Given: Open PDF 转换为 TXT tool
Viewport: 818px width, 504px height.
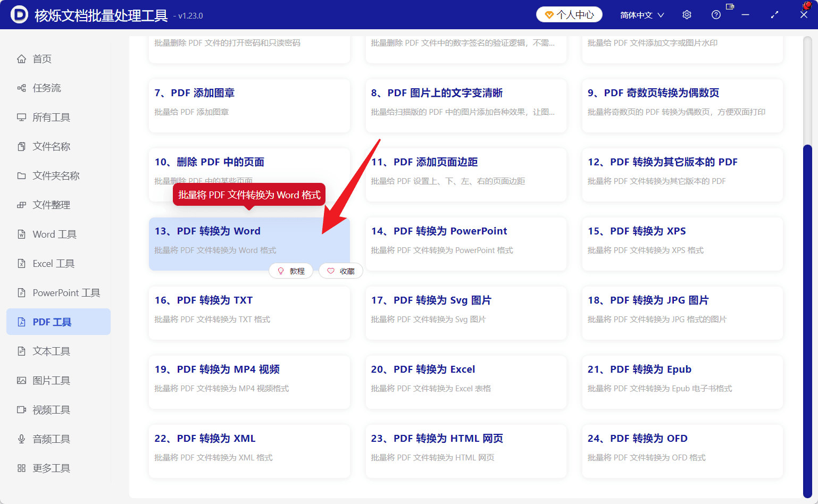Looking at the screenshot, I should [x=249, y=313].
